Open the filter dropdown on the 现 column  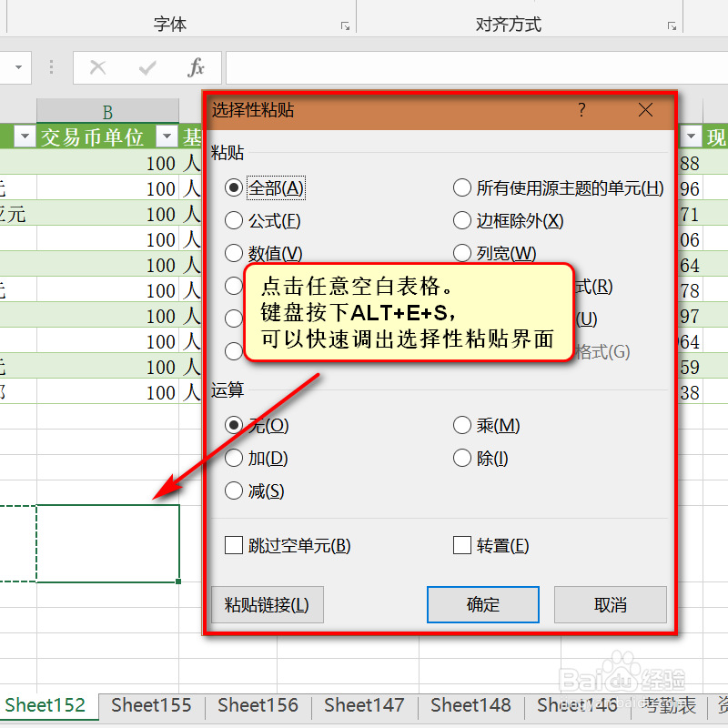pos(691,137)
